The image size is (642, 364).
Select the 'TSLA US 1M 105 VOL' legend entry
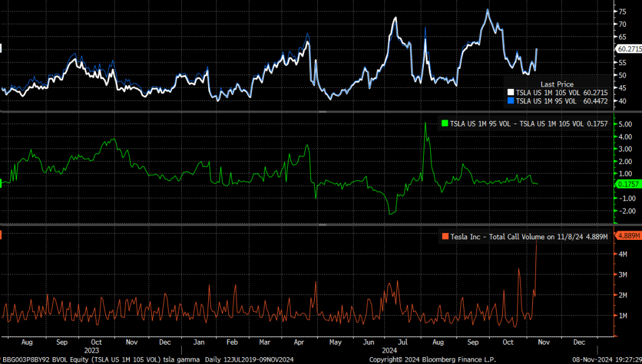coord(549,92)
